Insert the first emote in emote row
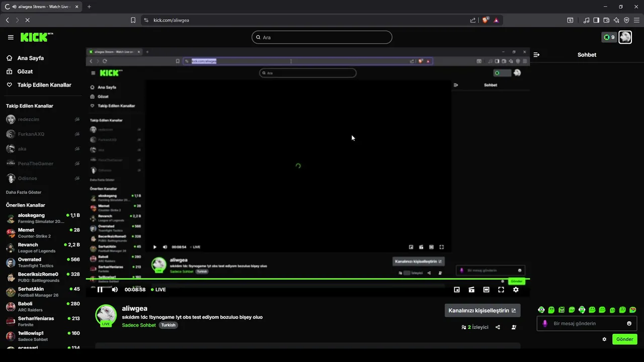Image resolution: width=644 pixels, height=362 pixels. [541, 310]
